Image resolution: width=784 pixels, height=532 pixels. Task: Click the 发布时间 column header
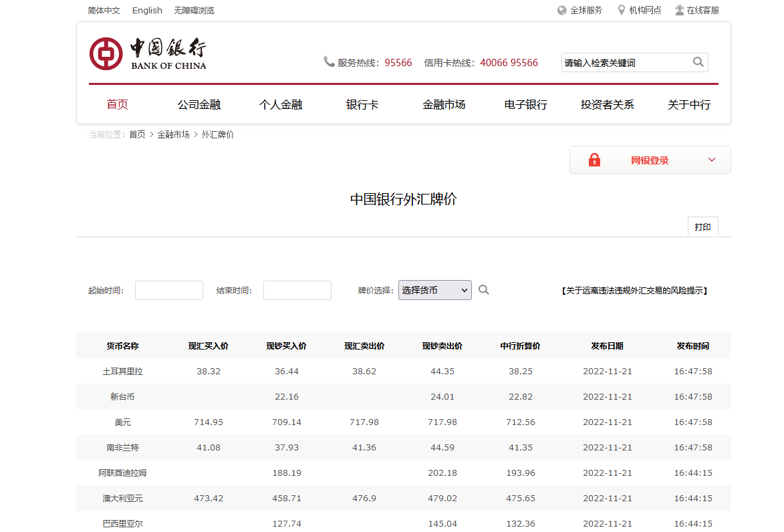pyautogui.click(x=693, y=346)
